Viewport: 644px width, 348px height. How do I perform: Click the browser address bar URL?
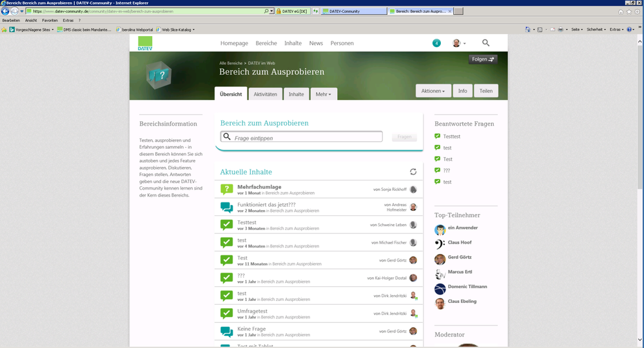click(144, 12)
